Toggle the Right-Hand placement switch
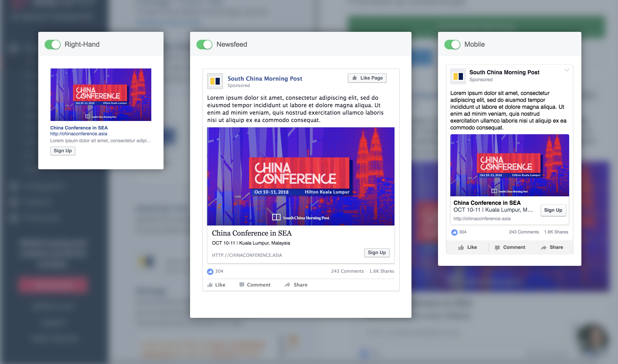 (53, 45)
